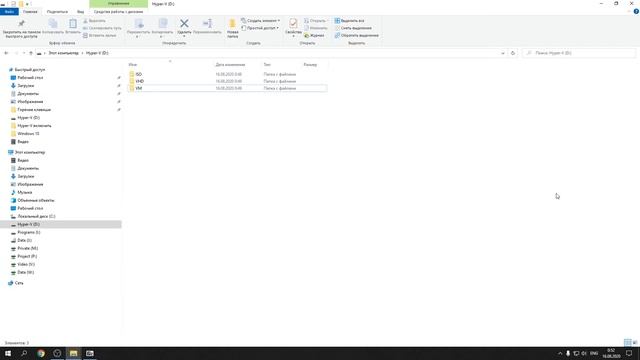Open the Easy access dropdown

click(260, 28)
